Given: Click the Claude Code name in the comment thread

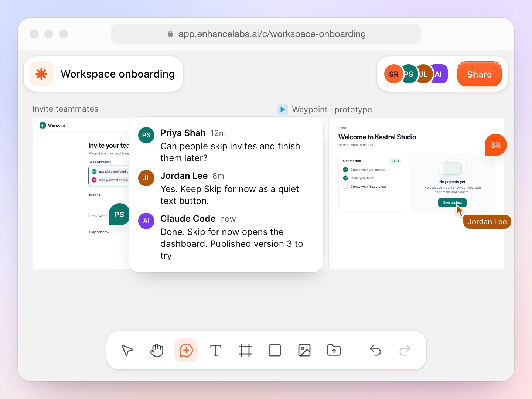Looking at the screenshot, I should [188, 219].
